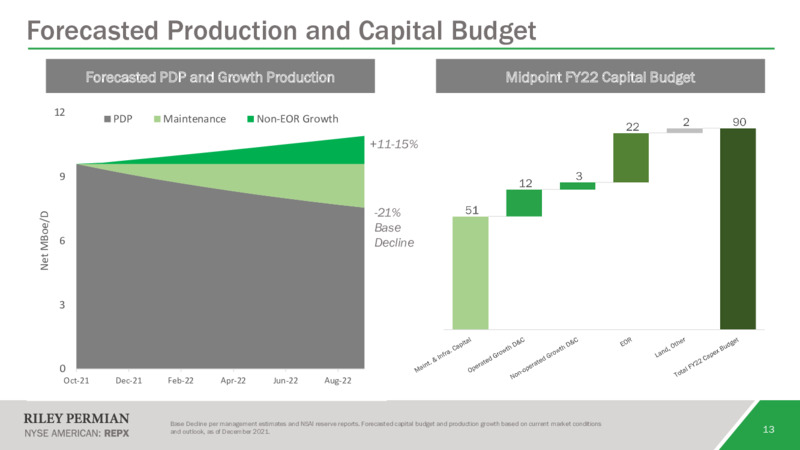The image size is (800, 450).
Task: Select the data label 2 above the bar
Action: tap(686, 122)
